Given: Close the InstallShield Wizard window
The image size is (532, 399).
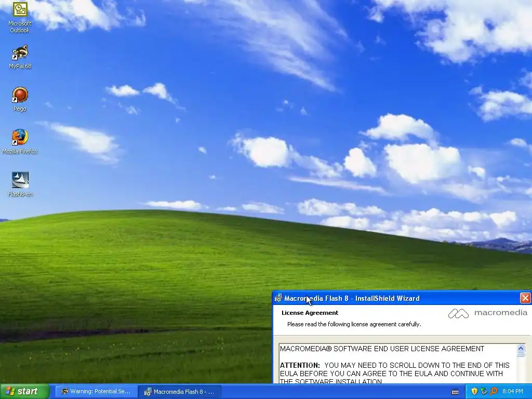Looking at the screenshot, I should (x=525, y=298).
